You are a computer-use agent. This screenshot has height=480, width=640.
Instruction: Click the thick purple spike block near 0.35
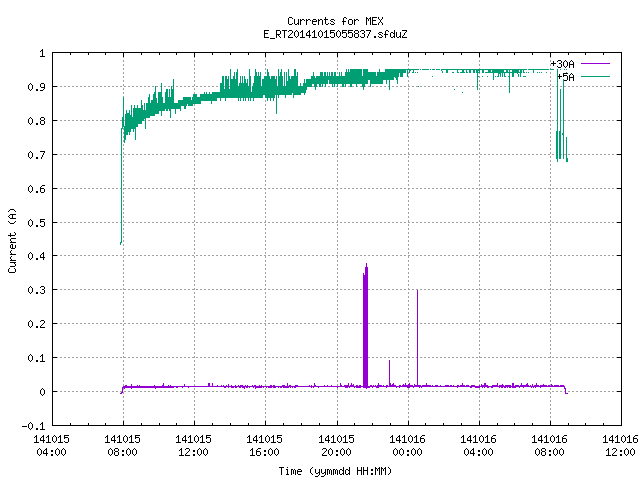[x=365, y=327]
